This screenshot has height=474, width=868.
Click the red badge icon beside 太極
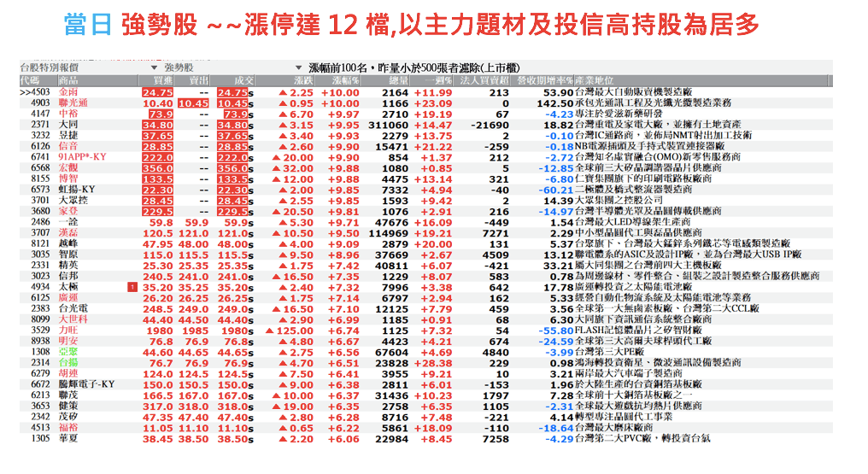pos(132,286)
